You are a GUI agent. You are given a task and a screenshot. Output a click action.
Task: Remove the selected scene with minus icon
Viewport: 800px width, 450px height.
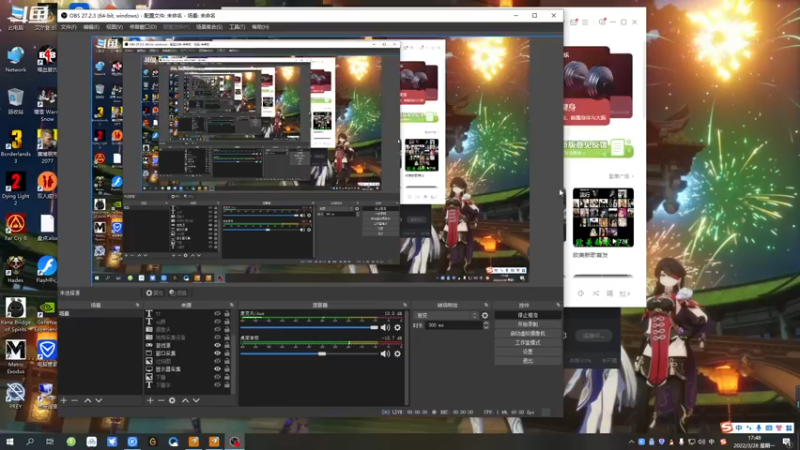pos(74,401)
